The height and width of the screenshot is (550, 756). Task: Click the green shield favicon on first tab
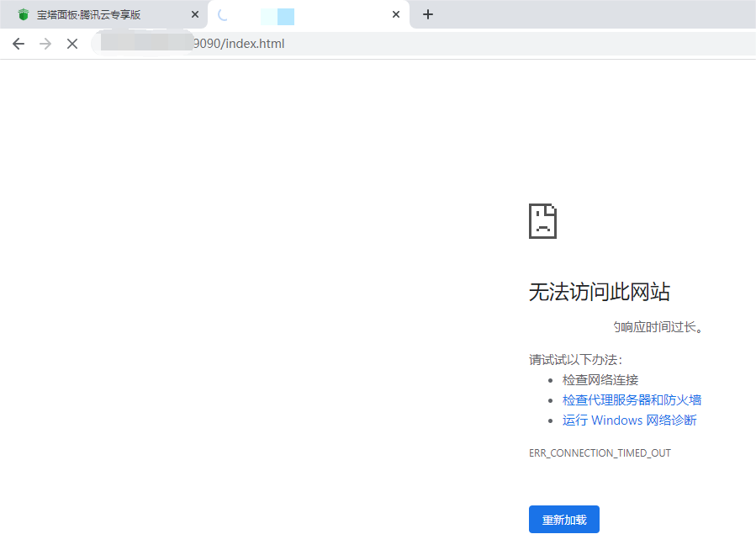pos(24,14)
